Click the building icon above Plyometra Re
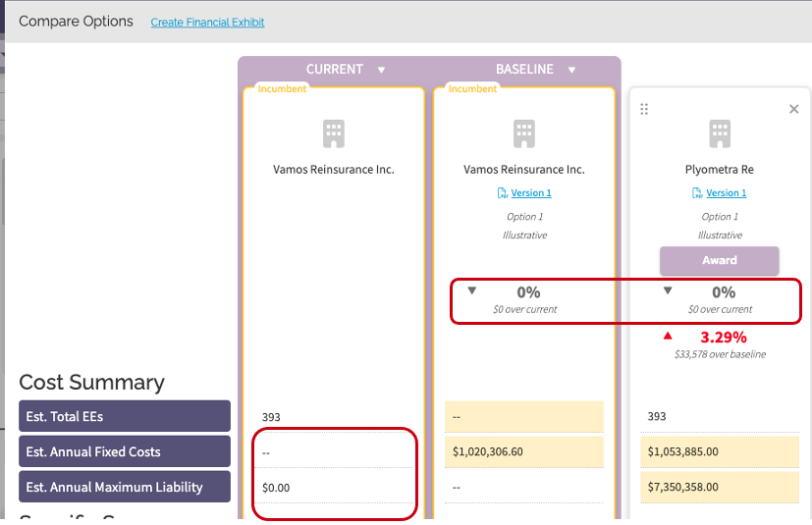 720,134
